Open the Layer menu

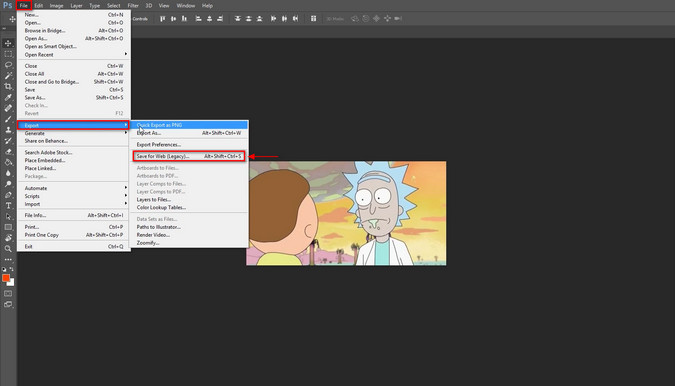pos(76,6)
